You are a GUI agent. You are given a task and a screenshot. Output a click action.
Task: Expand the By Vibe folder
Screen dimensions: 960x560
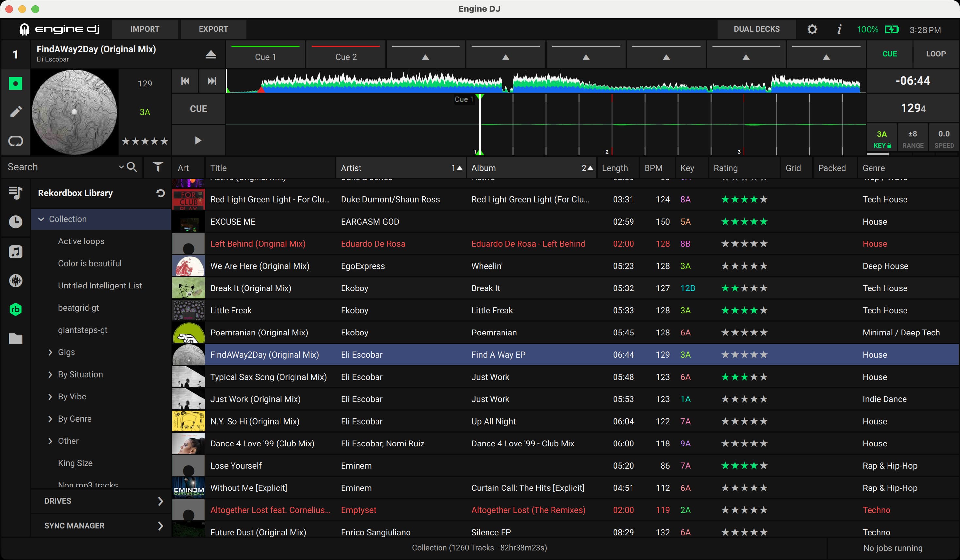click(50, 397)
